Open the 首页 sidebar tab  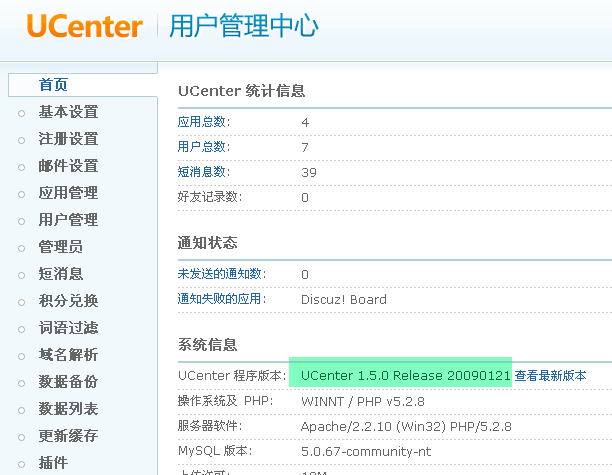53,85
